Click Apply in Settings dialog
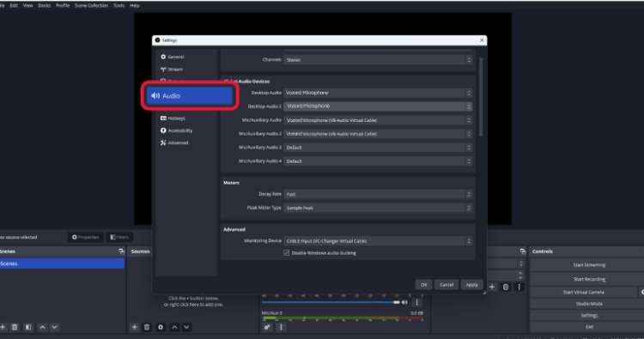The height and width of the screenshot is (339, 644). 472,284
